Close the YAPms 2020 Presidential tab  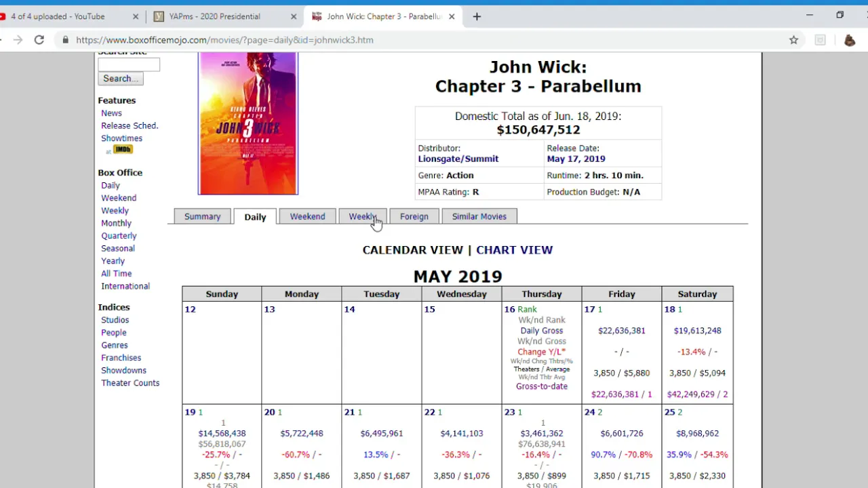(295, 16)
